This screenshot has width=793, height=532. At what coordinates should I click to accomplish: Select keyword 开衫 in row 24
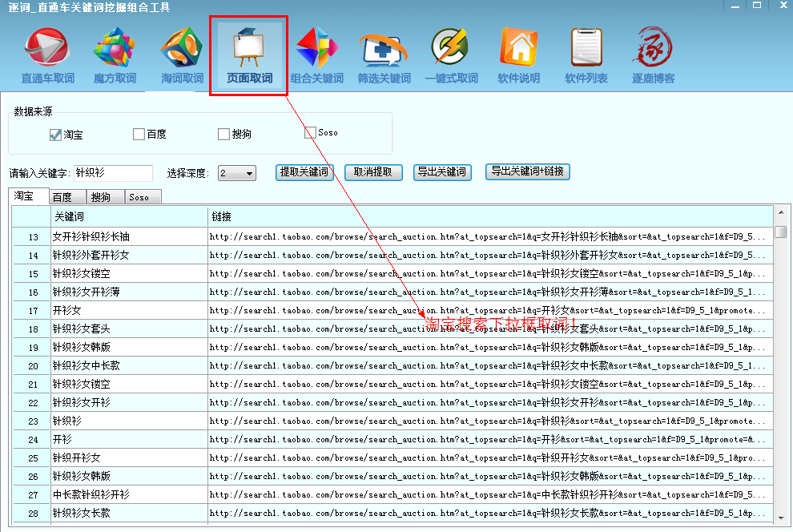click(x=130, y=439)
